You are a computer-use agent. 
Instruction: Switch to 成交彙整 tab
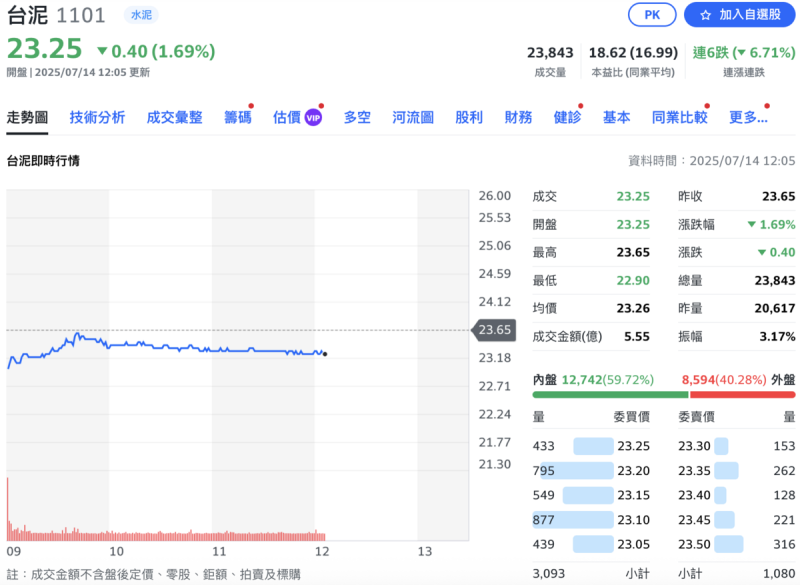tap(174, 117)
